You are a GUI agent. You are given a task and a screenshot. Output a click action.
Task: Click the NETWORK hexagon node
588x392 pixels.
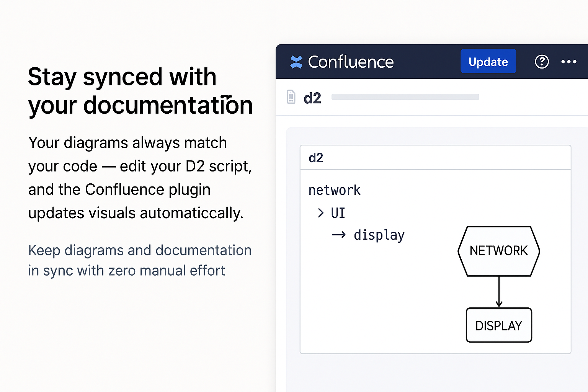pos(499,251)
